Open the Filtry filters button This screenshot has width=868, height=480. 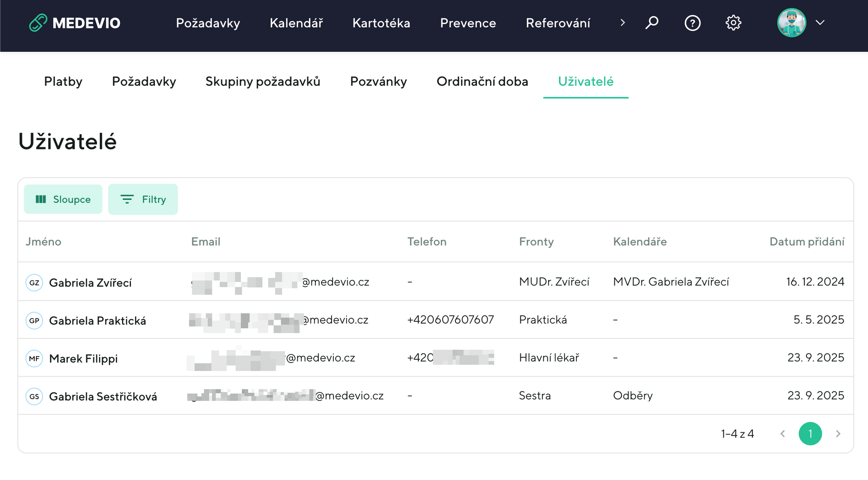[143, 199]
